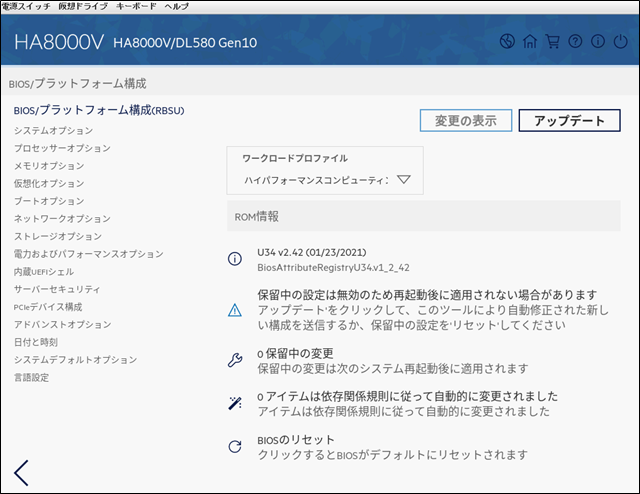Click the information icon in header
The width and height of the screenshot is (640, 494).
click(x=597, y=43)
